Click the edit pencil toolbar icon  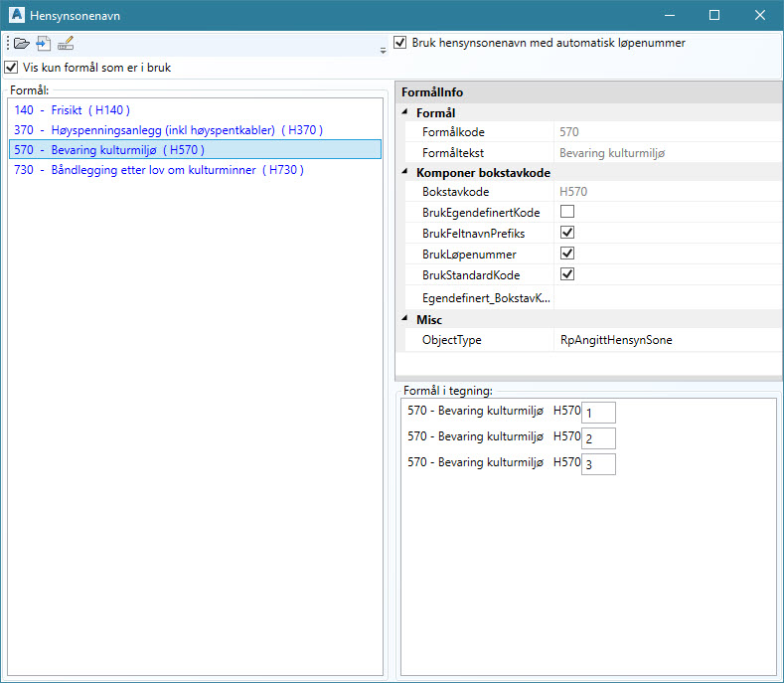click(x=66, y=43)
